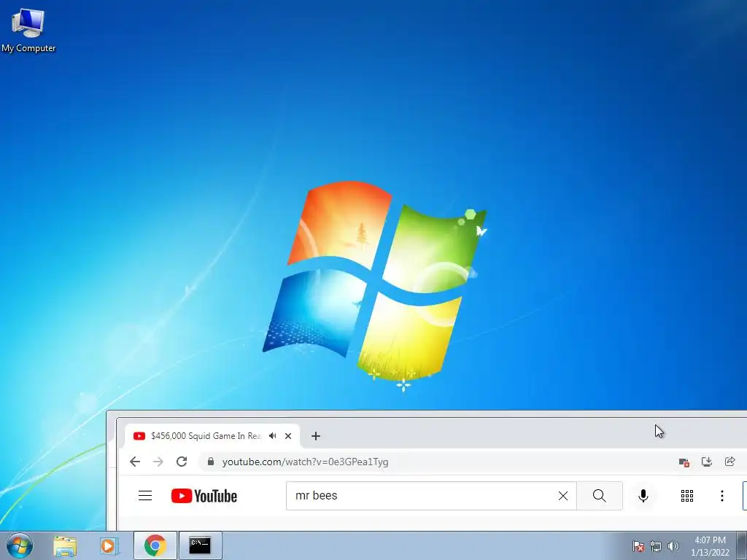
Task: Open the Windows Start menu
Action: tap(20, 545)
